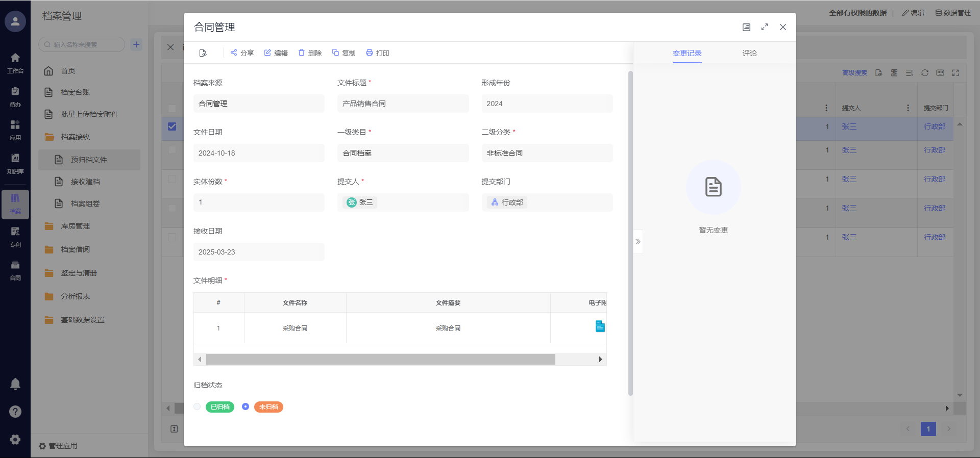The width and height of the screenshot is (980, 458).
Task: Click the file detail table horizontal scrollbar
Action: point(380,360)
